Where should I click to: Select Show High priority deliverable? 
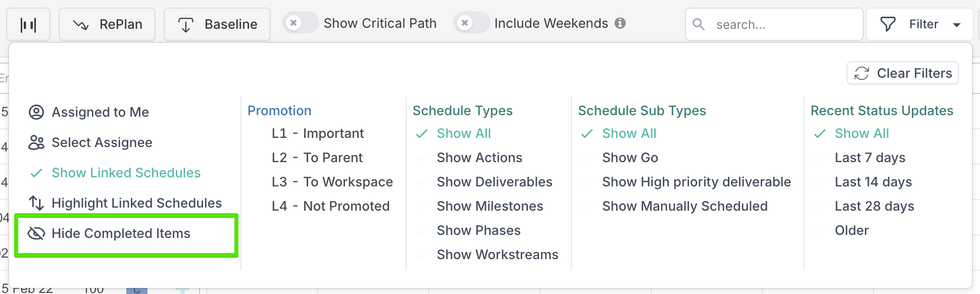point(696,182)
